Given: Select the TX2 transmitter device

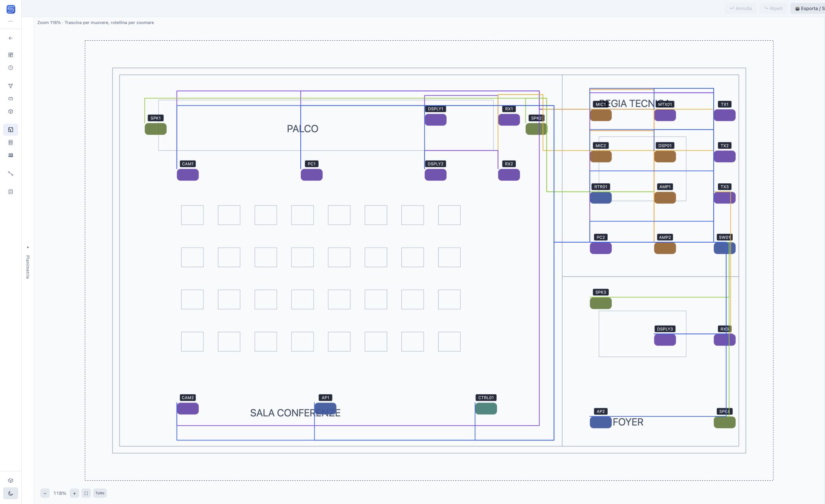Looking at the screenshot, I should (x=724, y=157).
